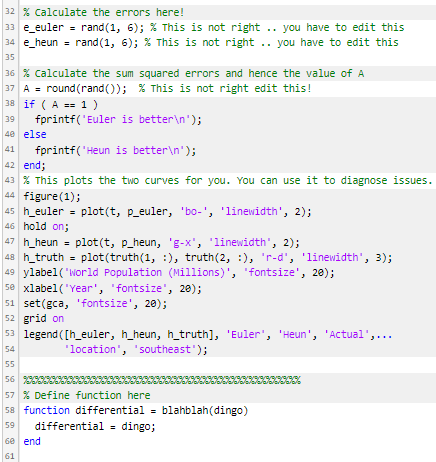Click the 'if ( A == 1 )' statement
Viewport: 436px width, 462px height.
click(x=61, y=105)
